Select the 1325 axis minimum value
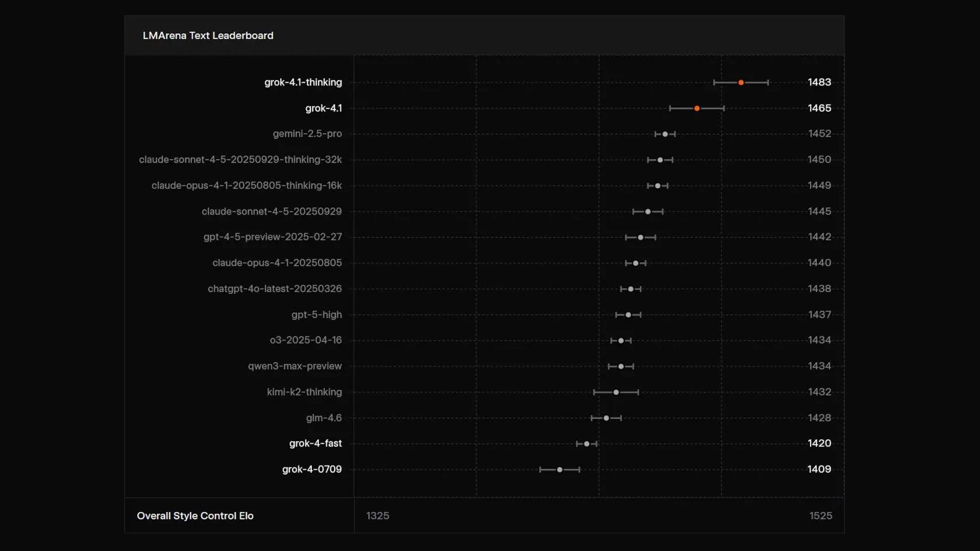Image resolution: width=980 pixels, height=551 pixels. pyautogui.click(x=377, y=516)
